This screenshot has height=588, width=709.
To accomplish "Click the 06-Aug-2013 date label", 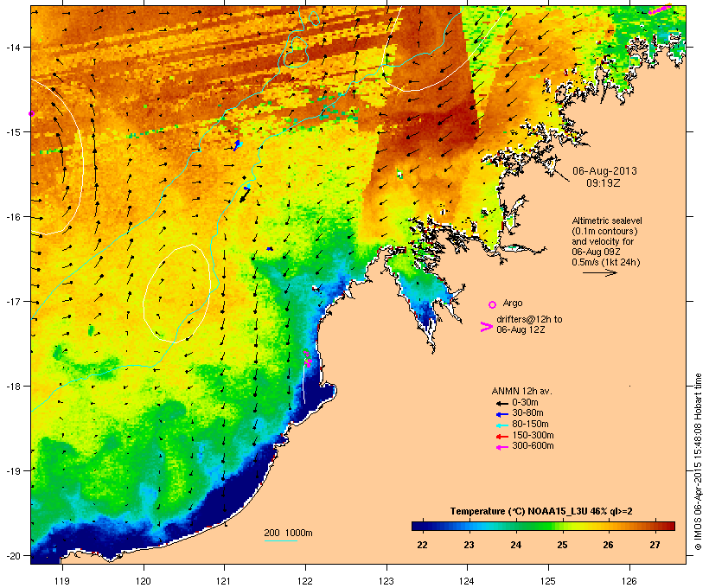I will tap(604, 171).
